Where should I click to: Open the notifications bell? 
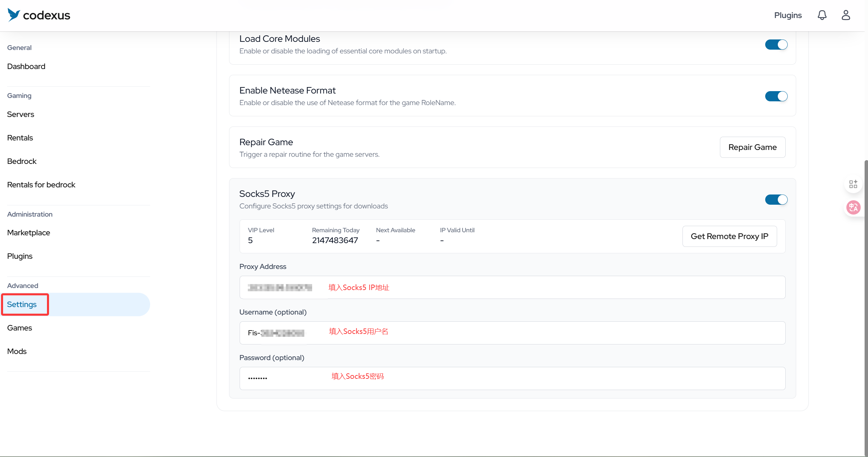[822, 15]
